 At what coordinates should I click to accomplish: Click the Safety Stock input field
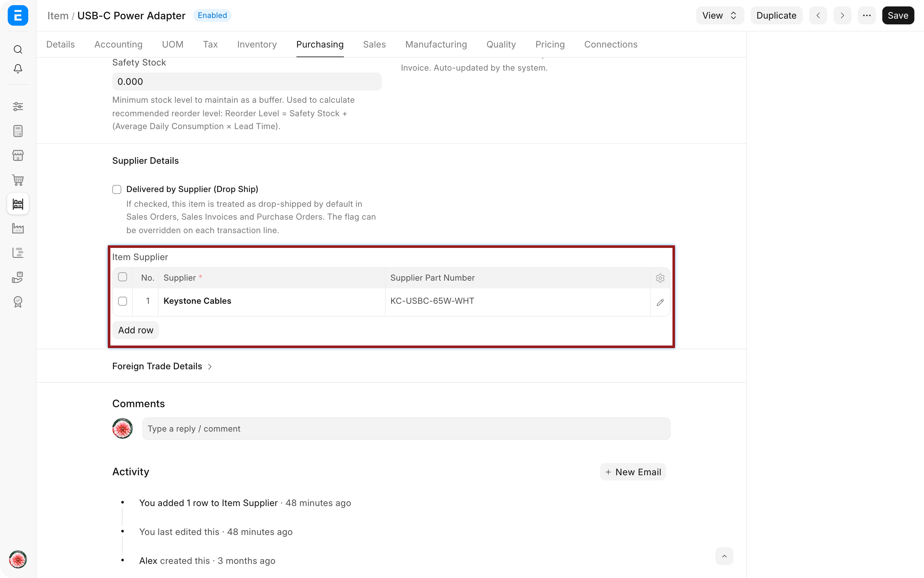pyautogui.click(x=247, y=82)
